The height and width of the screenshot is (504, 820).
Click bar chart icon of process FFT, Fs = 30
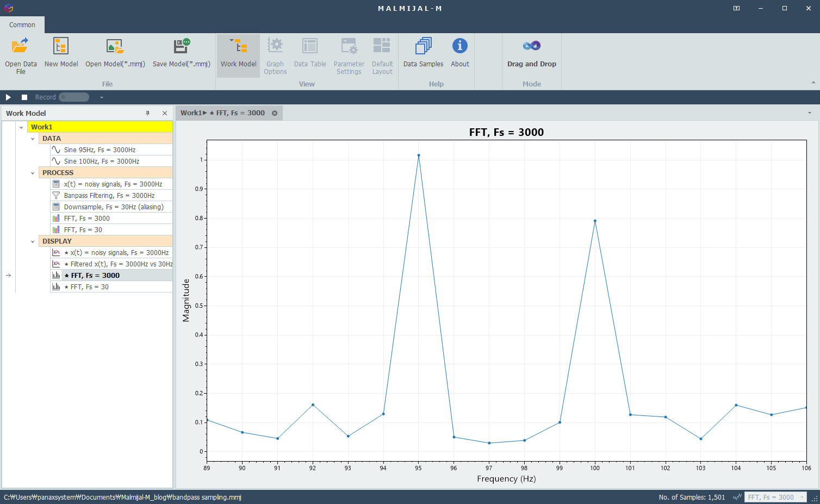click(56, 229)
